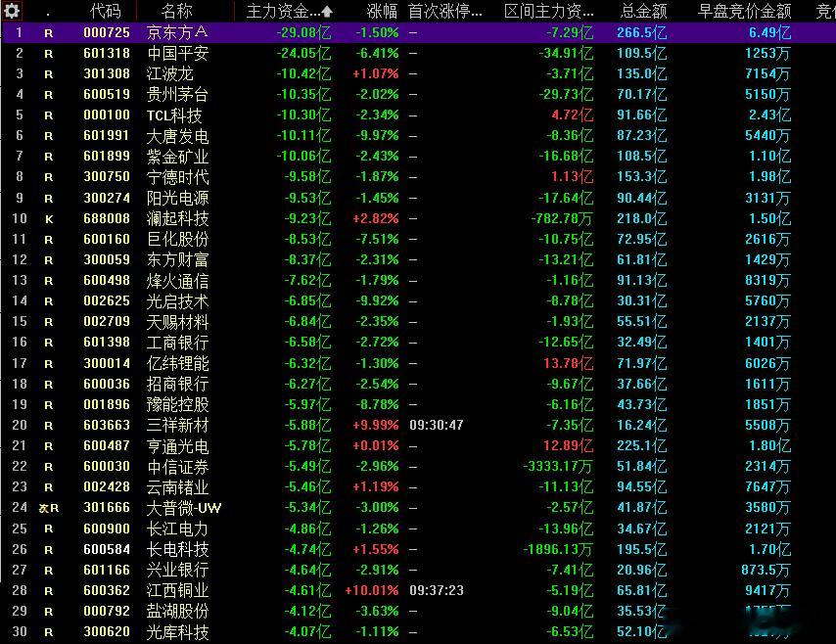Viewport: 836px width, 644px height.
Task: Click 早盘竞价金额 value 6.49亿
Action: pos(769,32)
